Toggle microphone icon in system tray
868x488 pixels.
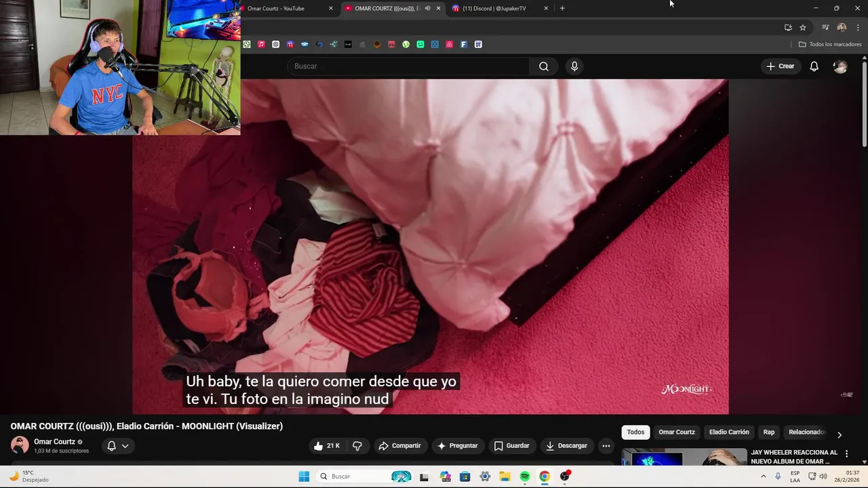coord(778,476)
